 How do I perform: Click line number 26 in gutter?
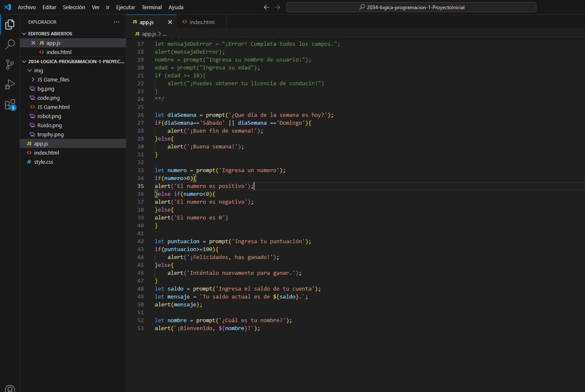tap(141, 115)
